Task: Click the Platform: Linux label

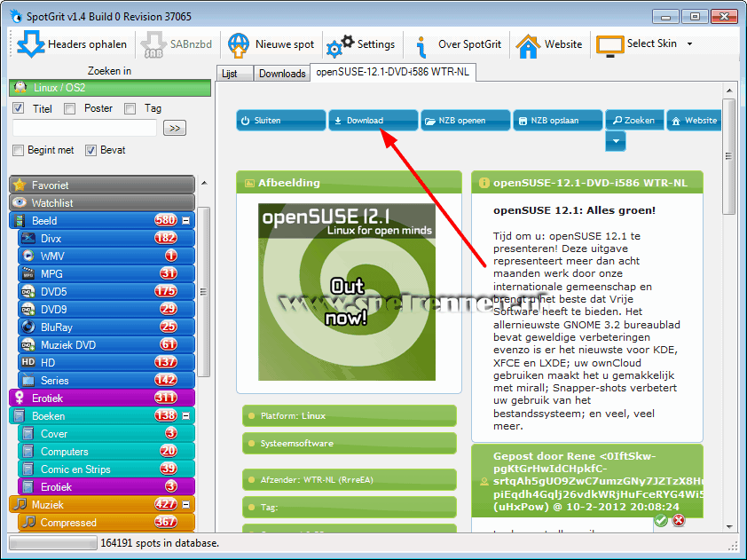Action: (x=350, y=415)
